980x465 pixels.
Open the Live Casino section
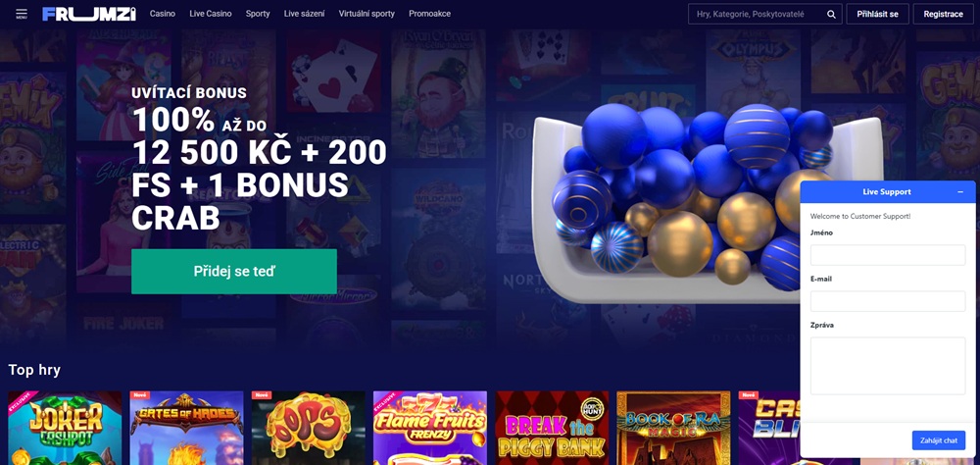click(211, 14)
